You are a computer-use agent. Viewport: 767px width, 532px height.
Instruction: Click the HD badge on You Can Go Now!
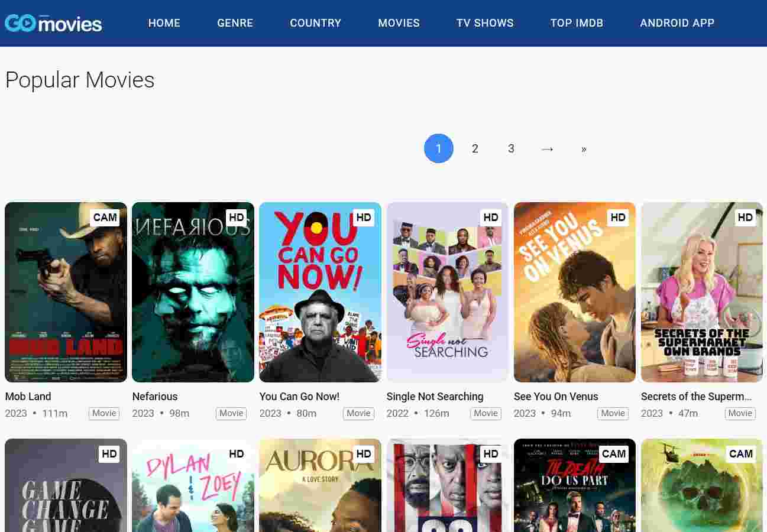click(x=364, y=218)
